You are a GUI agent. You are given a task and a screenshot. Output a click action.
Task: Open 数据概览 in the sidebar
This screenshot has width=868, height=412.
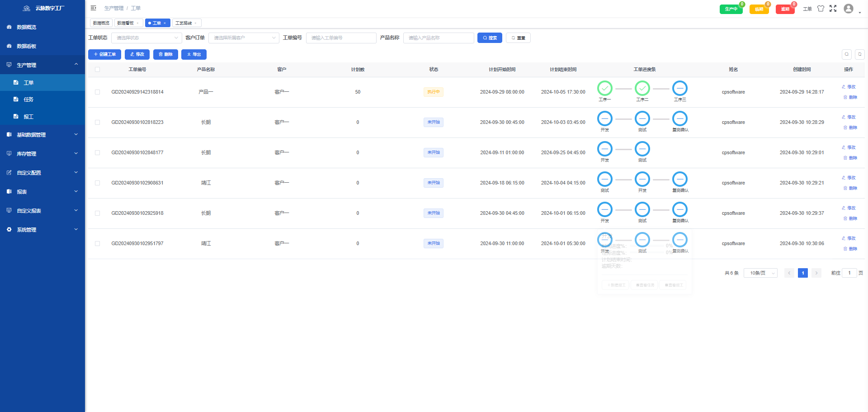point(42,27)
